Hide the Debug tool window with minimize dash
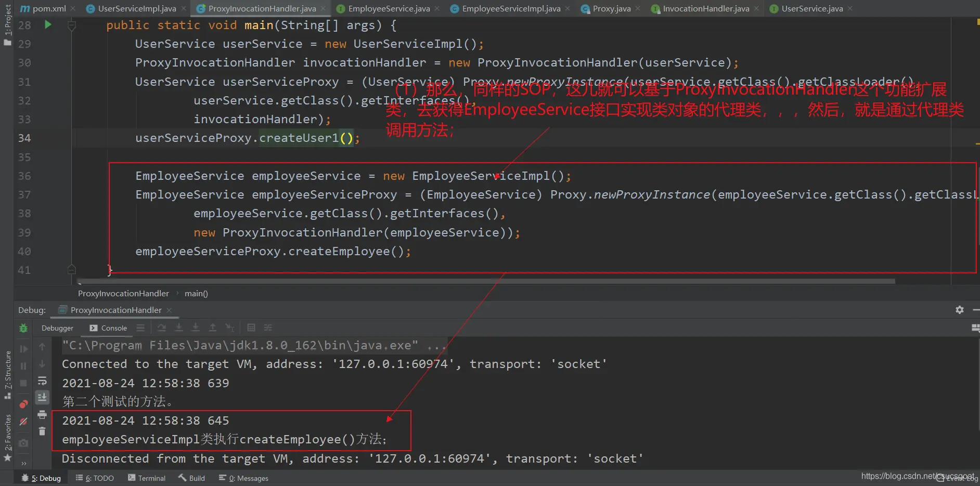 [976, 310]
